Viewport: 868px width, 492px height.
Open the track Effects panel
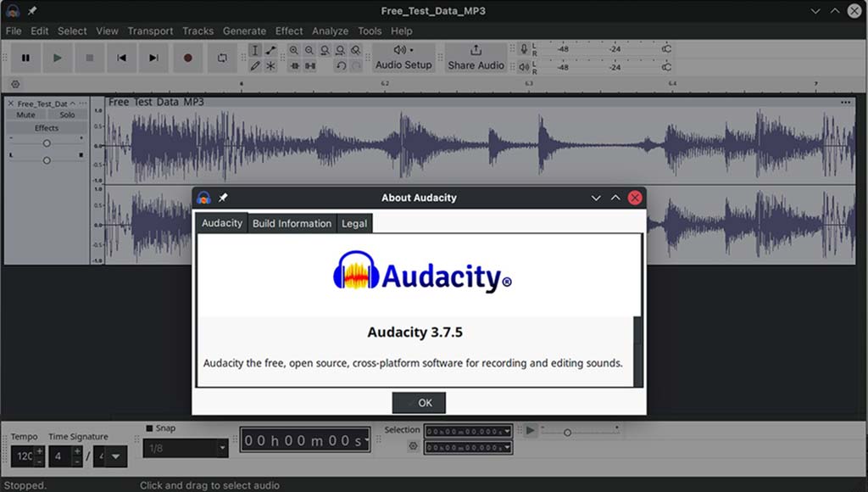click(47, 128)
